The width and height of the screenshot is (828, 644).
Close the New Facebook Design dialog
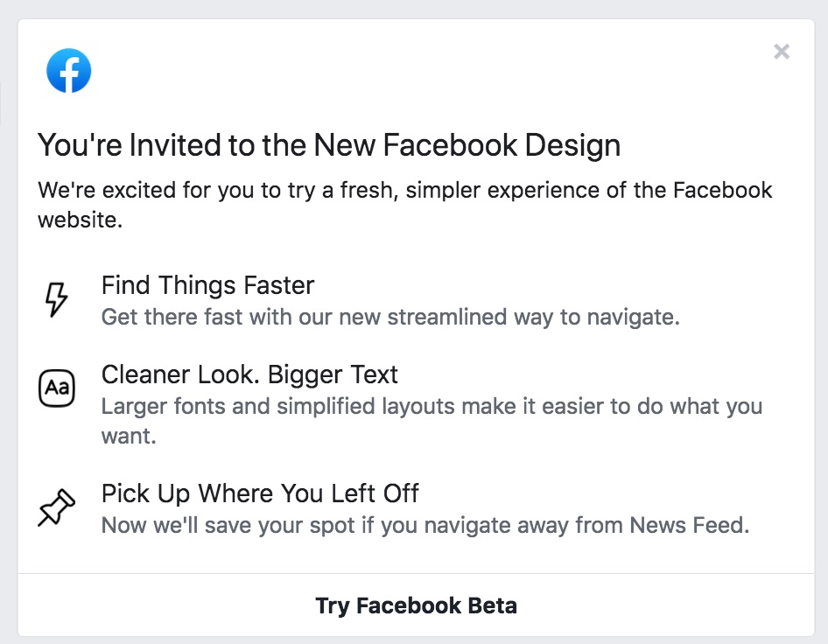point(782,52)
